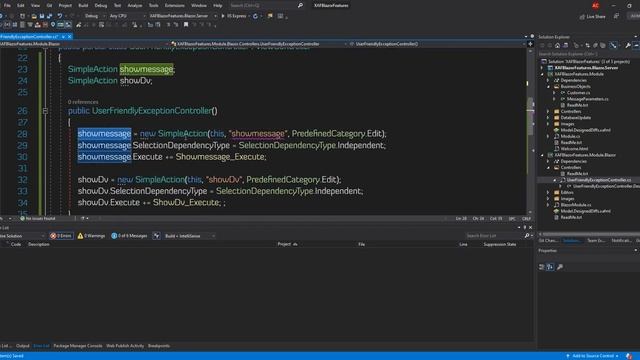
Task: Click the Live Share button
Action: click(x=592, y=16)
